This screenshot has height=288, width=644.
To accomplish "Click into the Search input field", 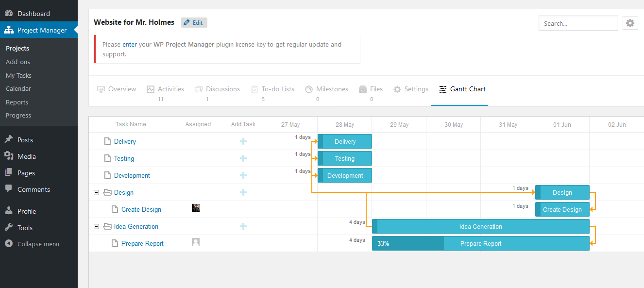I will (x=578, y=23).
